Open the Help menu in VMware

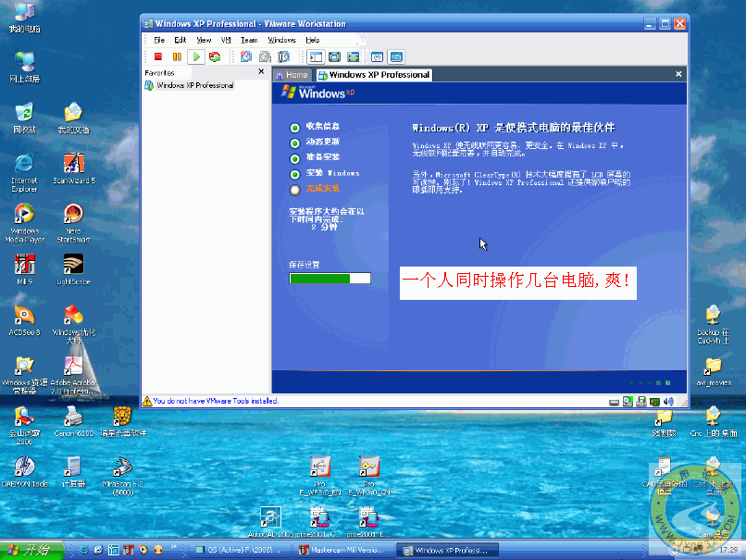[x=313, y=40]
